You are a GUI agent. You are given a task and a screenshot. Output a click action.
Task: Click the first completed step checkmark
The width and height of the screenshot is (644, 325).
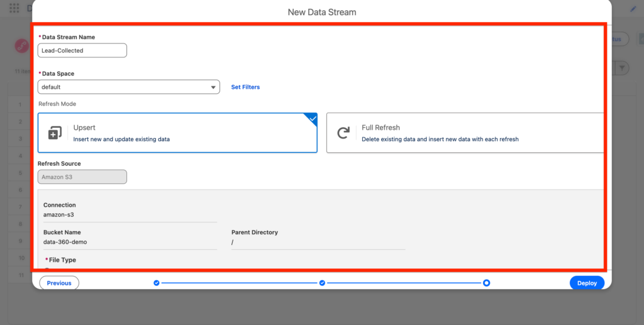click(x=157, y=283)
